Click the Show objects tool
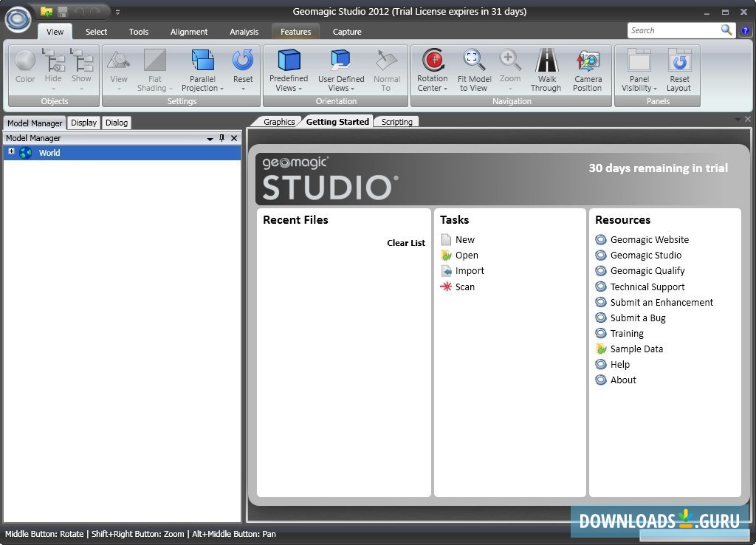756x545 pixels. (x=81, y=70)
